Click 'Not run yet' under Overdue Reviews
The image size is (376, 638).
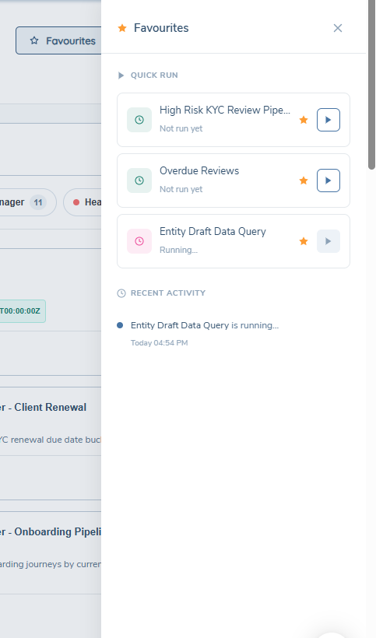(181, 189)
